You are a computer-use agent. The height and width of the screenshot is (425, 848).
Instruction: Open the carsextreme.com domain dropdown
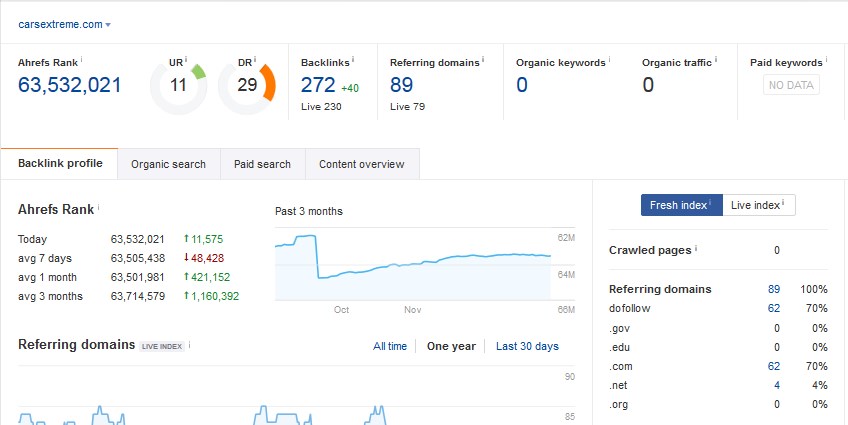tap(64, 24)
